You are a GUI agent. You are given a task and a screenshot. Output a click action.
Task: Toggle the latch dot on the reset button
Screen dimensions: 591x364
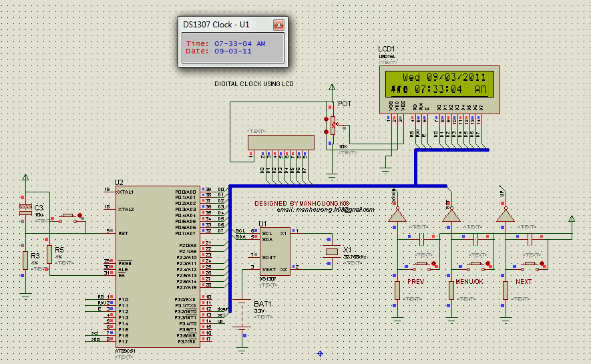click(x=81, y=215)
